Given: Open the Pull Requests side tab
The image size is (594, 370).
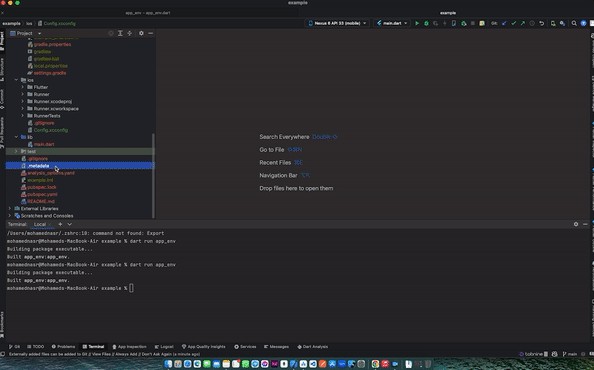Looking at the screenshot, I should tap(2, 133).
